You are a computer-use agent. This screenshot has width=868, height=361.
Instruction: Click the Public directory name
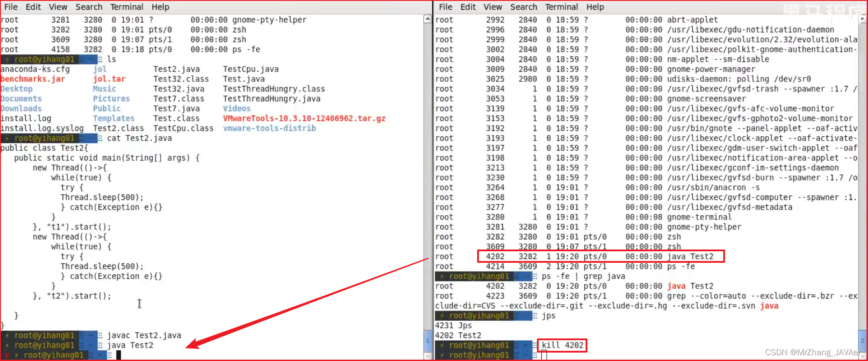coord(107,108)
